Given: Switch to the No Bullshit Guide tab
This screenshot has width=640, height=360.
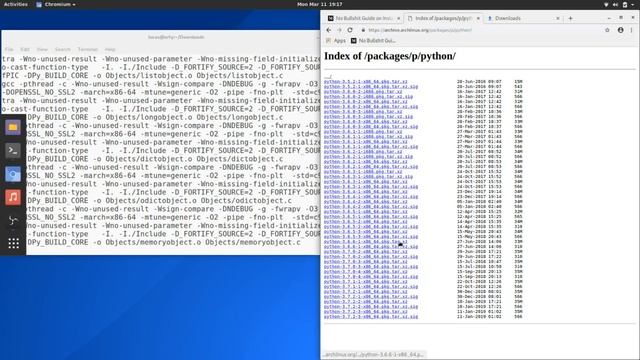Looking at the screenshot, I should pyautogui.click(x=364, y=18).
